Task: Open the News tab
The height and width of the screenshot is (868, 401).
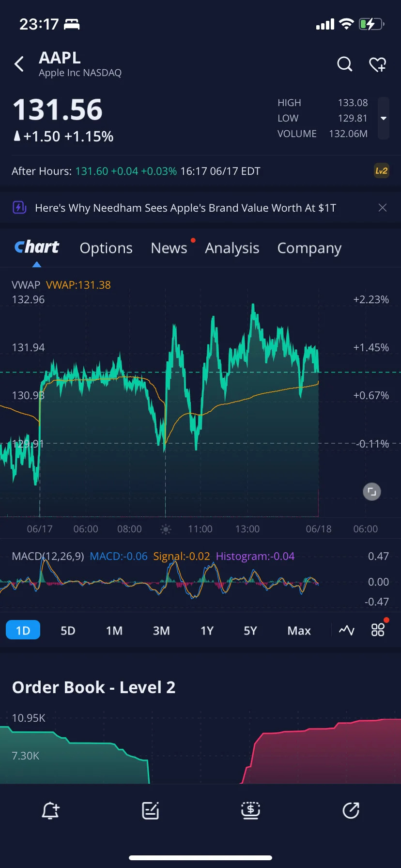Action: point(169,248)
